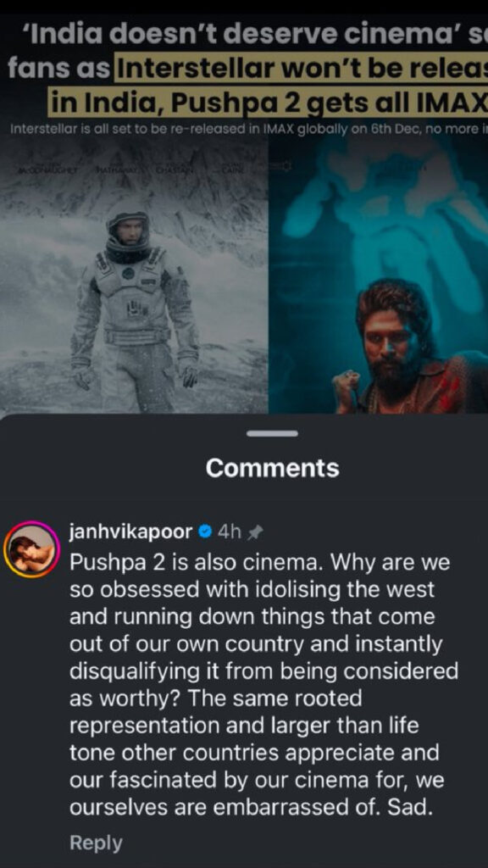Screen dimensions: 488x868
Task: Click the 'India doesn't deserve cinema' headline
Action: 245,36
